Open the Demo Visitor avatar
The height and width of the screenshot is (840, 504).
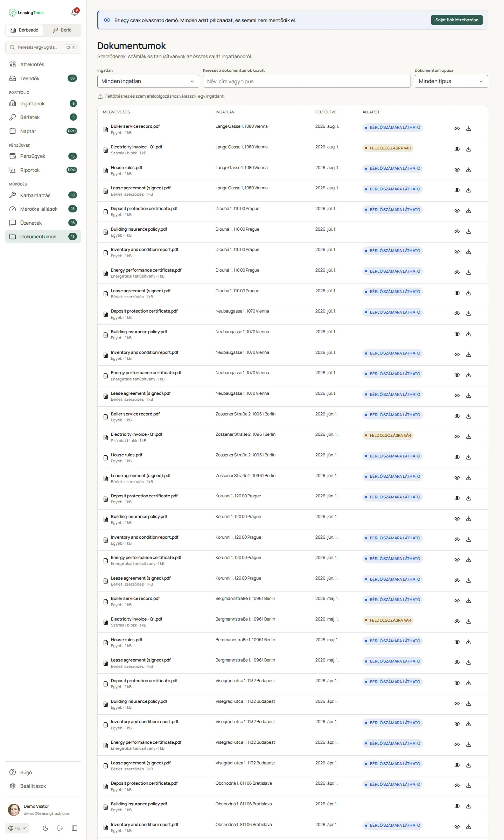pos(14,810)
